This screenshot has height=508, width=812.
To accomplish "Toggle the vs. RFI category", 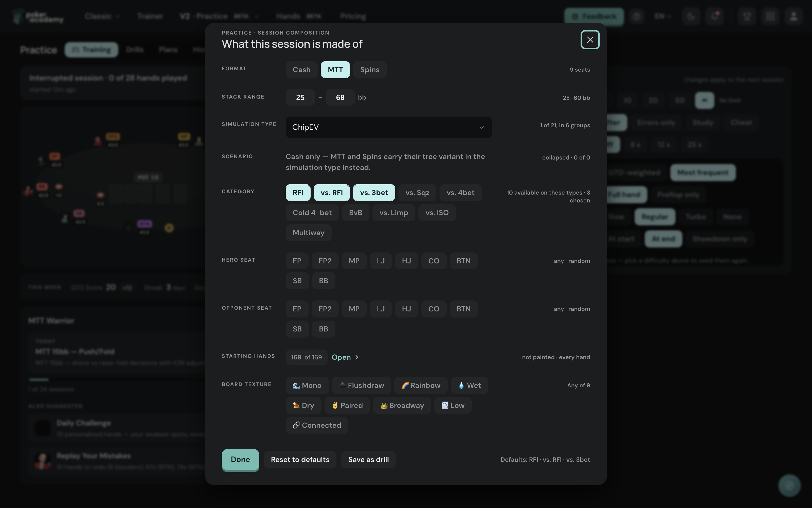I will (x=331, y=193).
